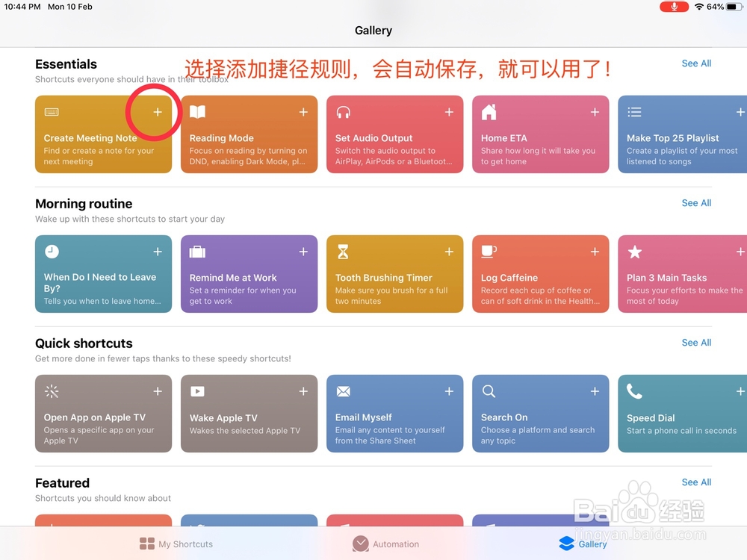Open the Automation tab
747x560 pixels.
coord(385,544)
